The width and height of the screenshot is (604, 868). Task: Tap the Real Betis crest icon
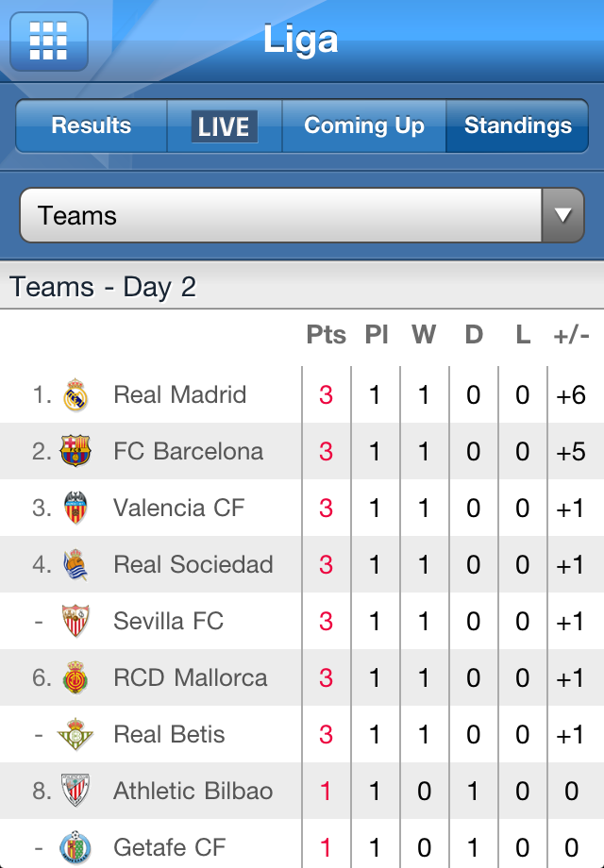coord(75,734)
